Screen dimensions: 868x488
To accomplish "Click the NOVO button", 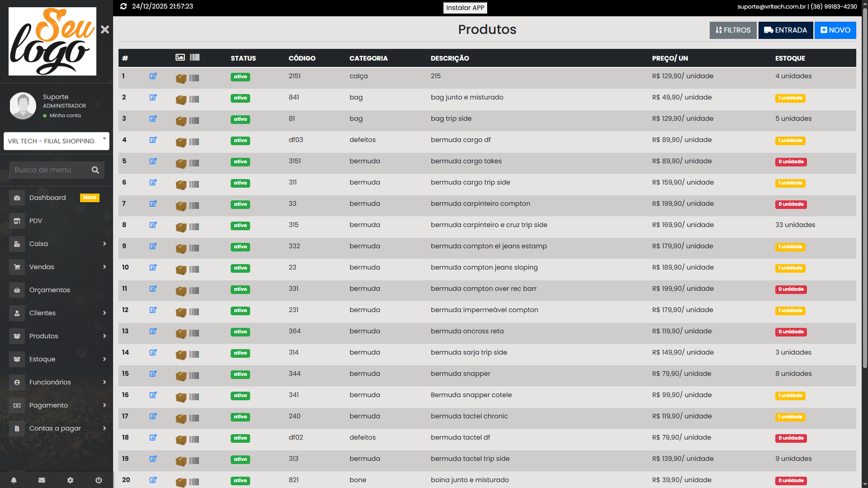I will point(835,30).
